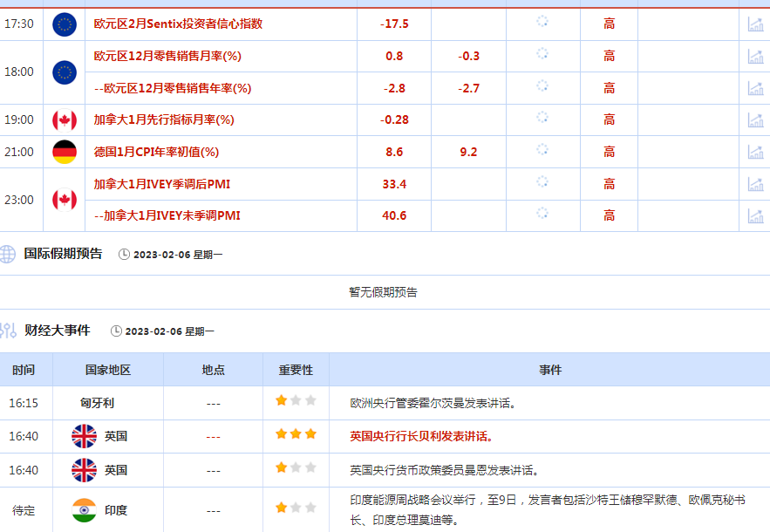The image size is (770, 532).
Task: Open chart icon for 加拿大1月IVEY季调后PMI
Action: pos(754,184)
